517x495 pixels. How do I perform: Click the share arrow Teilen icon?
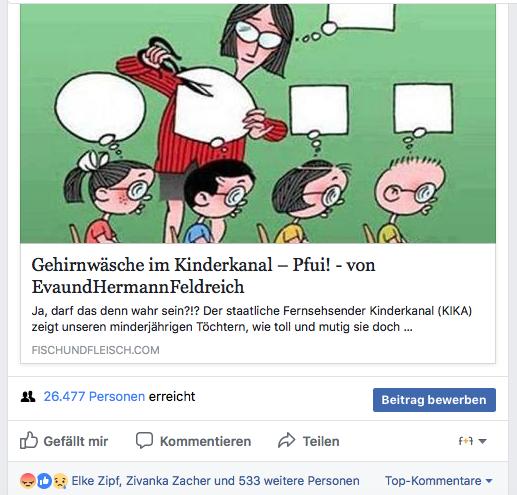(x=287, y=440)
